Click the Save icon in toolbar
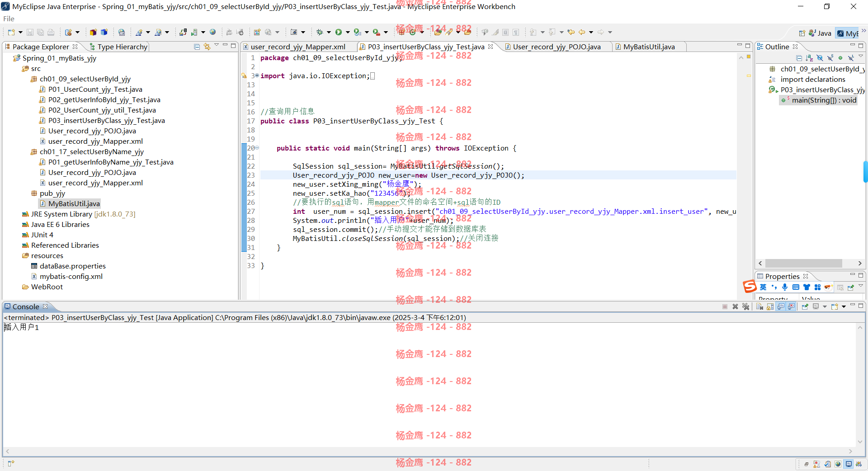Image resolution: width=868 pixels, height=471 pixels. tap(30, 32)
